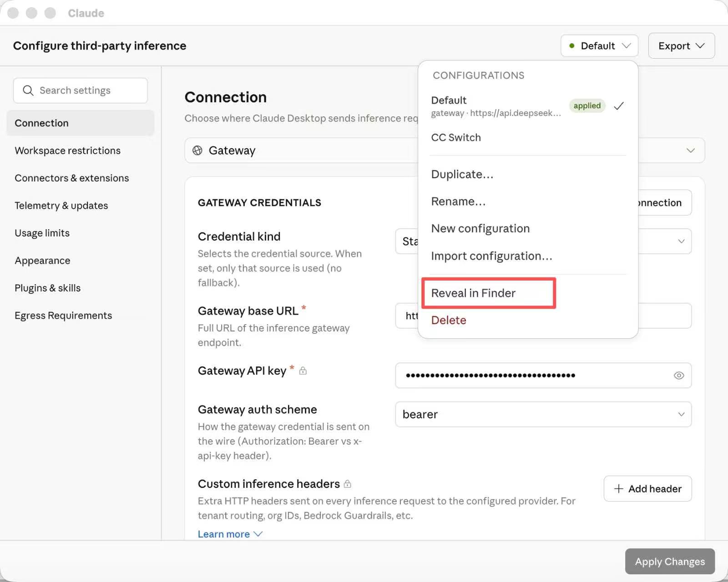Open Workspace restrictions in sidebar
The width and height of the screenshot is (728, 582).
pyautogui.click(x=67, y=151)
